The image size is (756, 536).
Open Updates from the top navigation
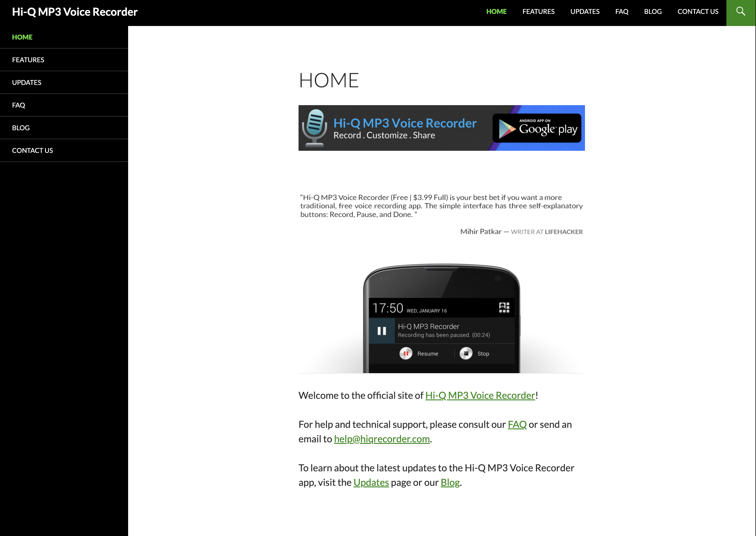pos(585,12)
